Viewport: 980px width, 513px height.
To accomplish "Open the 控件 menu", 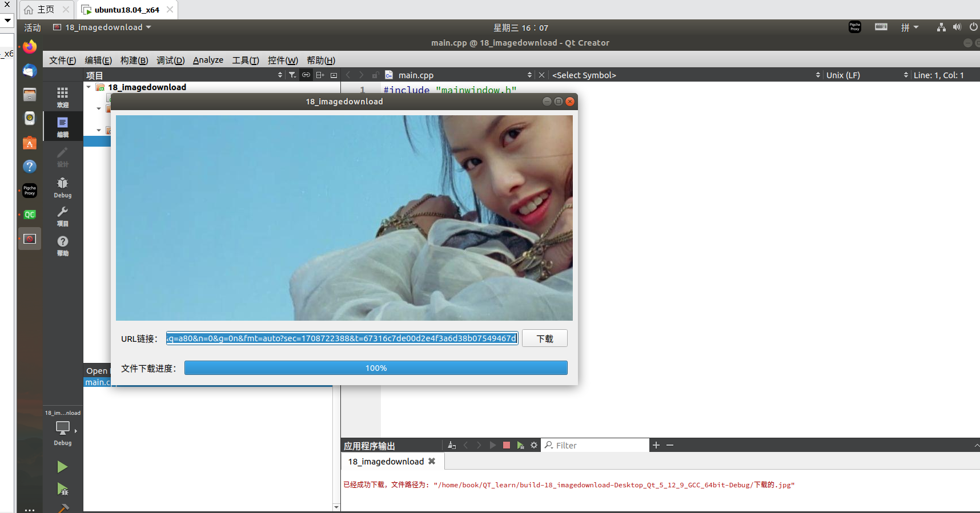I will coord(283,60).
